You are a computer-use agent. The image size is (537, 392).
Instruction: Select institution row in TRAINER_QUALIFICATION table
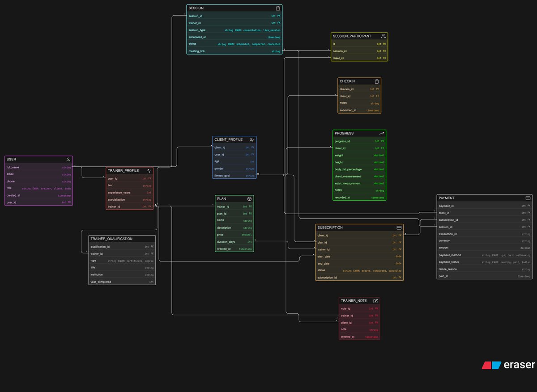coord(122,274)
